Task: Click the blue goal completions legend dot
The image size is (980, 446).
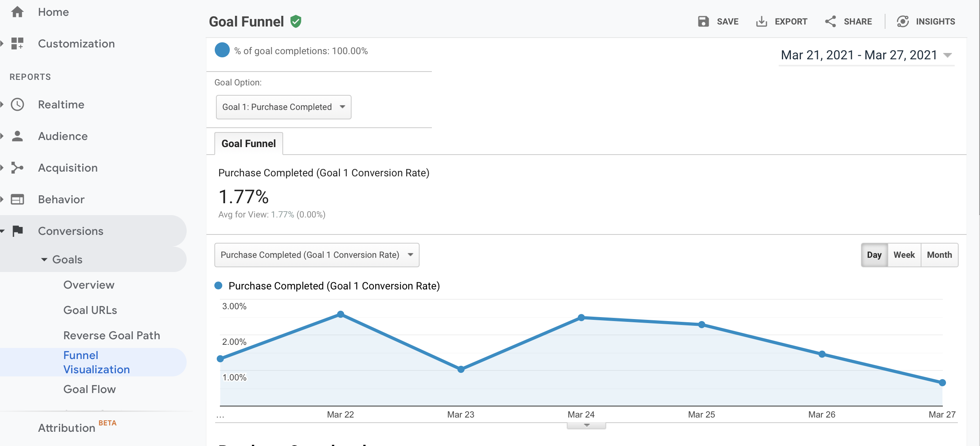Action: point(222,50)
